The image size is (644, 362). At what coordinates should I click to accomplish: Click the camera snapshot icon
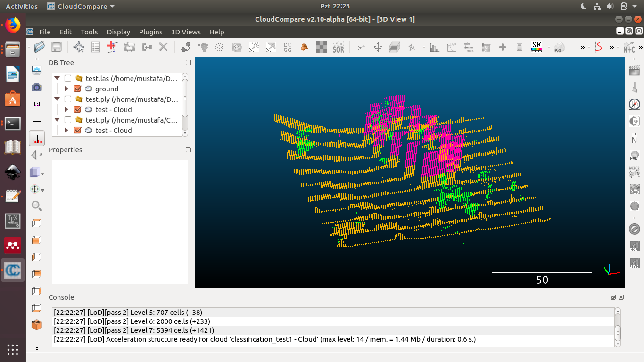coord(37,87)
